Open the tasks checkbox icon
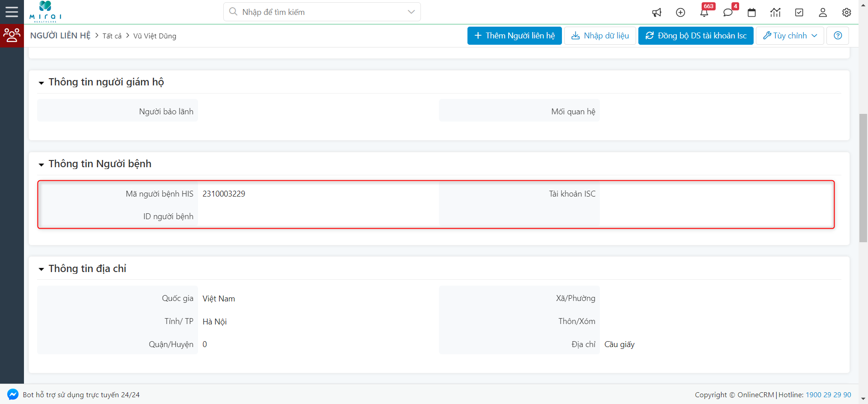Screen dimensions: 868x404 (x=799, y=12)
